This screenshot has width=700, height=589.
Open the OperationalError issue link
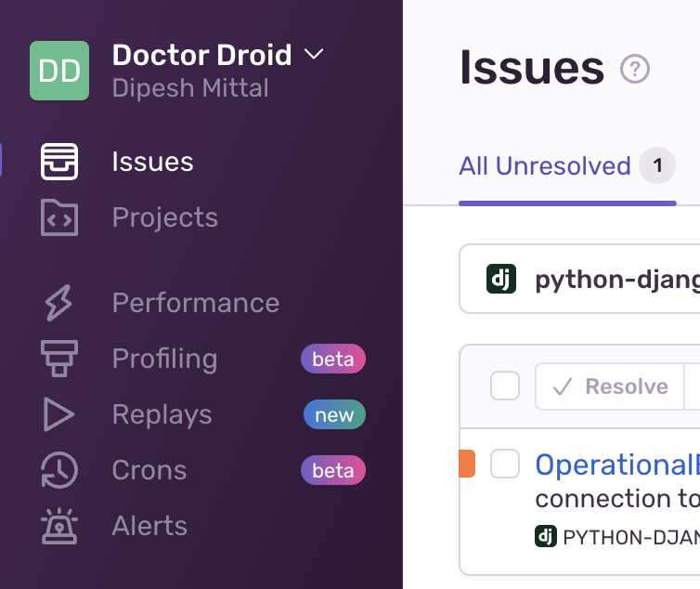(617, 465)
